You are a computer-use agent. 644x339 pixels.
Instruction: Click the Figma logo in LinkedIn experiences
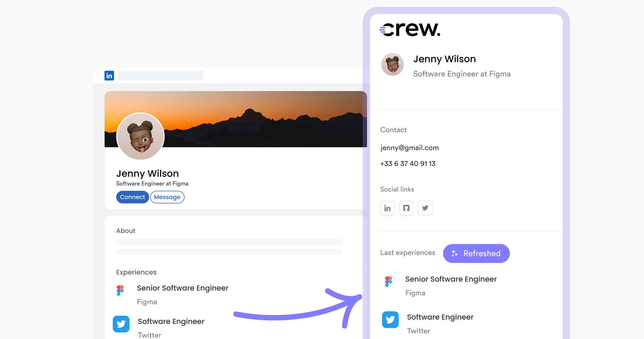point(120,290)
